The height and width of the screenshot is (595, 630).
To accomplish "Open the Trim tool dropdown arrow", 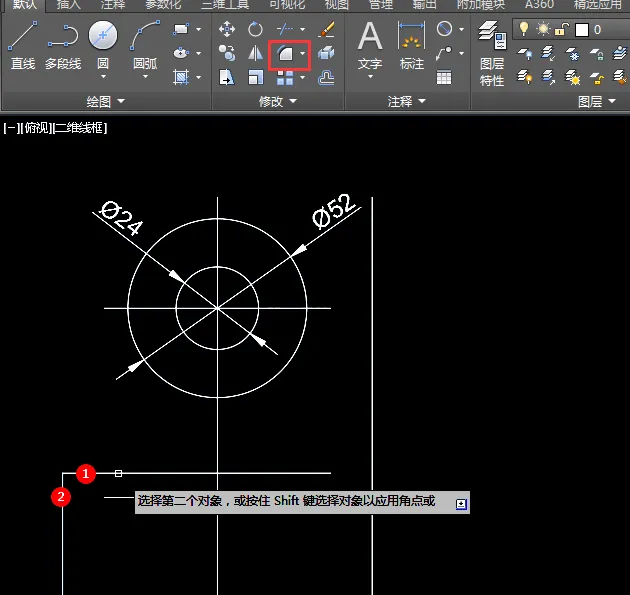I will click(302, 29).
